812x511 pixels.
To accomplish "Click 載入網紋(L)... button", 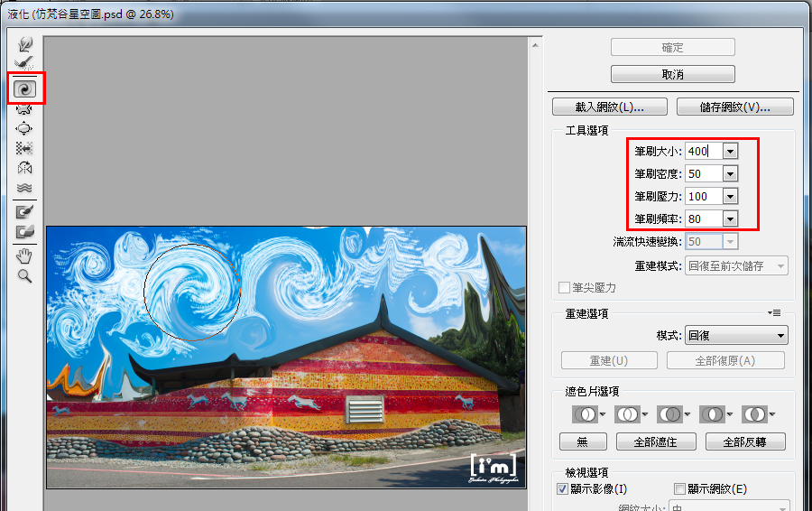I will tap(610, 107).
